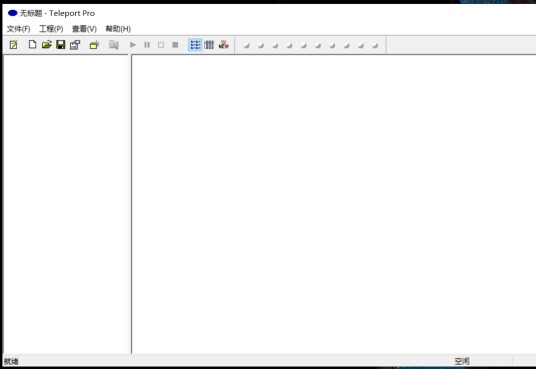This screenshot has width=536, height=369.
Task: Save the project with floppy icon
Action: [61, 44]
